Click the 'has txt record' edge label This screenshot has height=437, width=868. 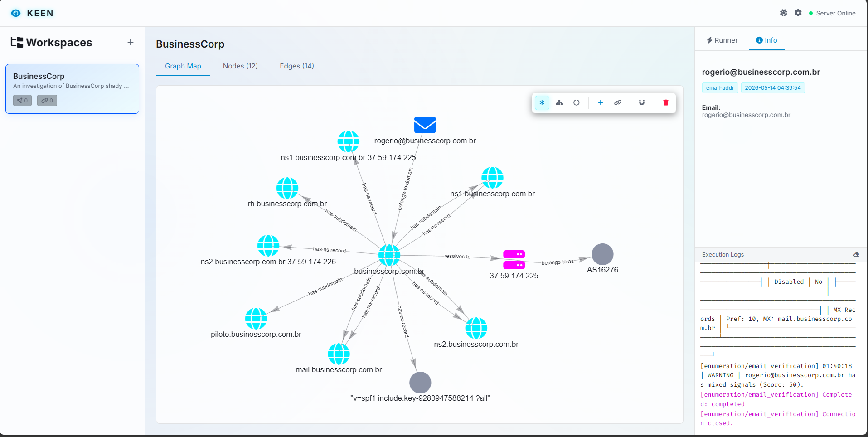pyautogui.click(x=403, y=321)
